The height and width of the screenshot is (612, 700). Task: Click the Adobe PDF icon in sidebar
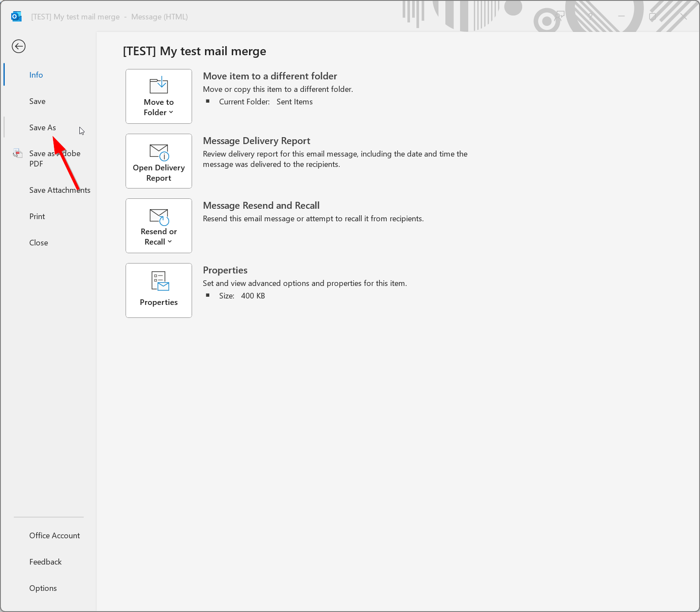[18, 154]
